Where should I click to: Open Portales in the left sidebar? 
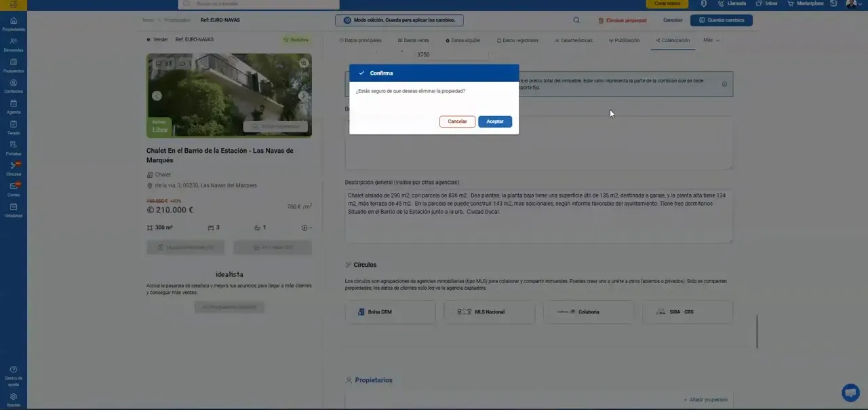coord(14,149)
